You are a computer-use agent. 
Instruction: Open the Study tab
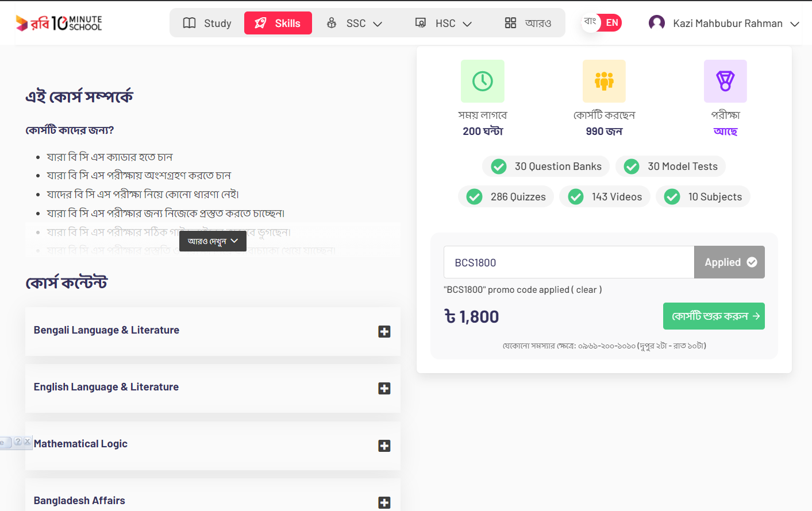(x=207, y=23)
